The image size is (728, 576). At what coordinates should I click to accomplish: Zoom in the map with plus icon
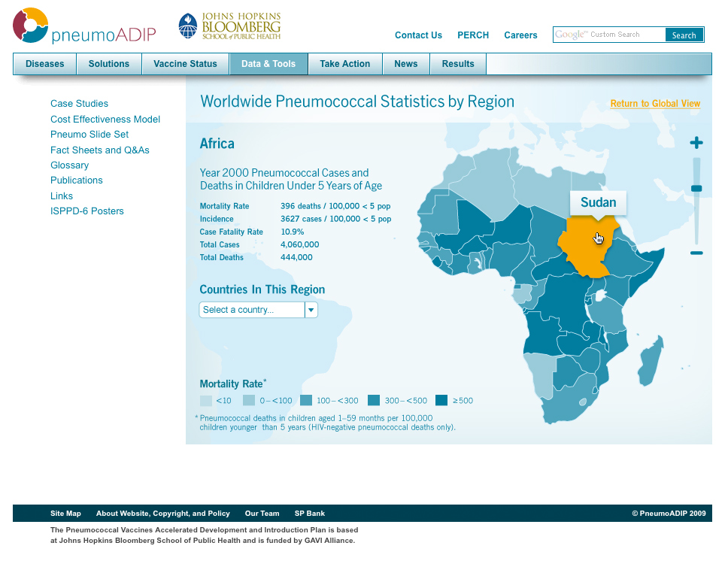click(x=696, y=143)
